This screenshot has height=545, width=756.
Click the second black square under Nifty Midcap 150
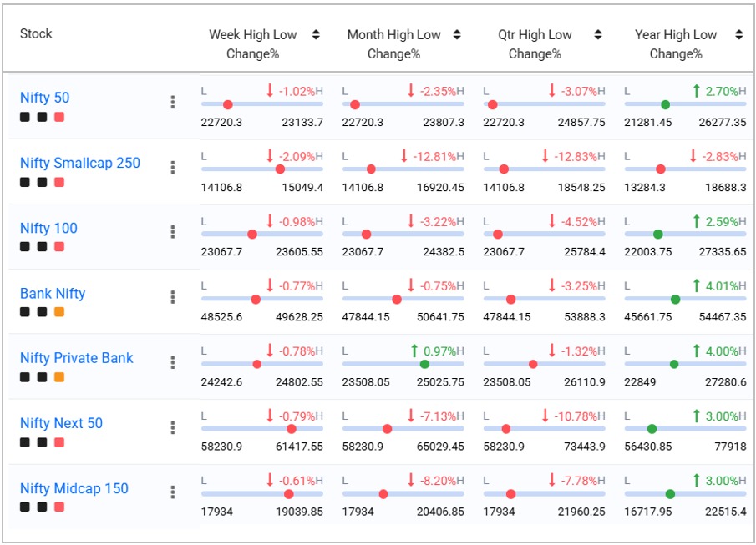tap(43, 507)
